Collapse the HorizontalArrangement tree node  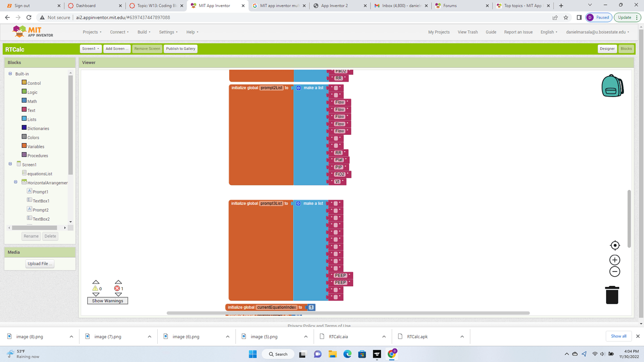pyautogui.click(x=15, y=182)
